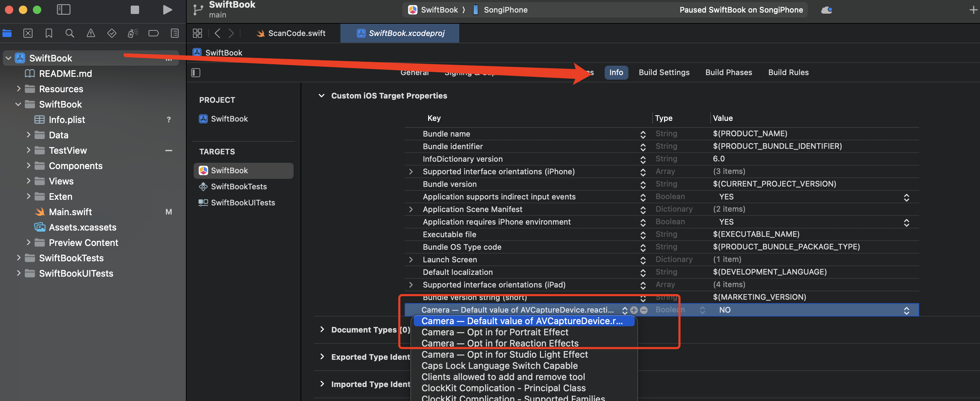This screenshot has width=980, height=401.
Task: Run the SwiftBook scheme
Action: tap(167, 9)
